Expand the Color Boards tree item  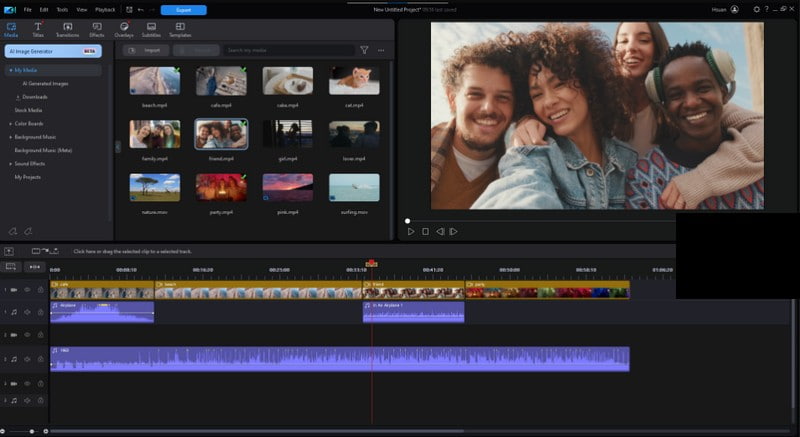[10, 123]
